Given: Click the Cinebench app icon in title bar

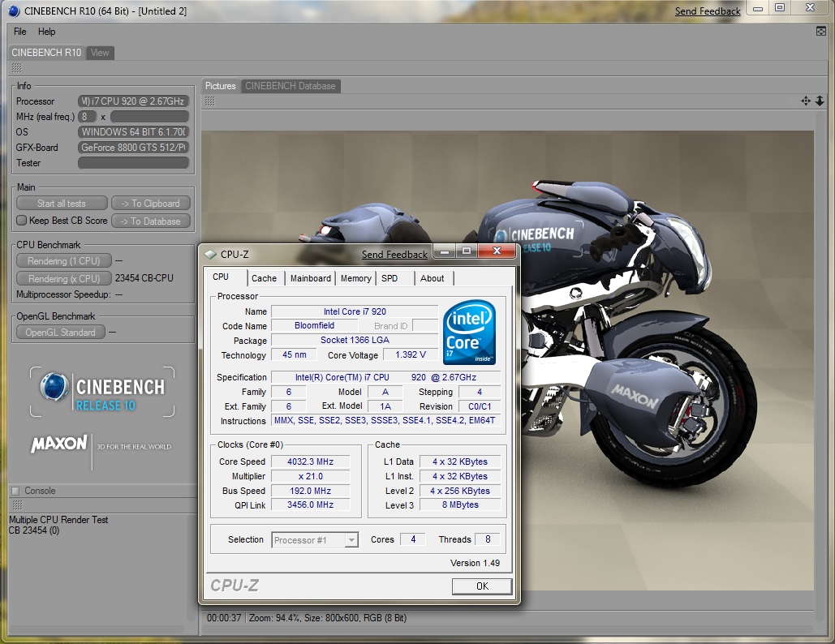Looking at the screenshot, I should tap(14, 11).
